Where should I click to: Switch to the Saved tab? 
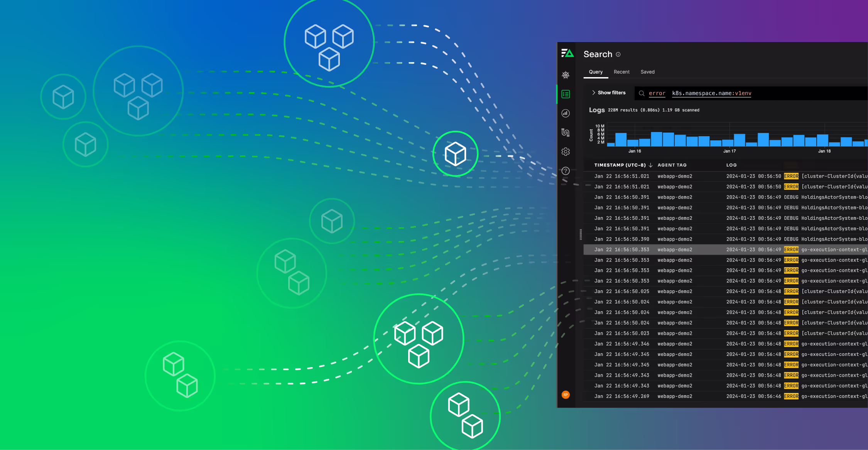(x=648, y=72)
